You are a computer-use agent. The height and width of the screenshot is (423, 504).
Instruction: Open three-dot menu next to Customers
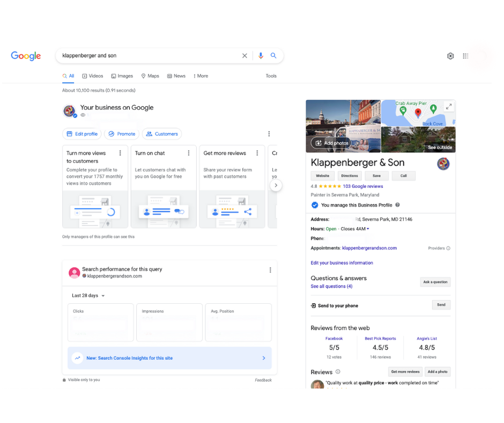pos(269,134)
